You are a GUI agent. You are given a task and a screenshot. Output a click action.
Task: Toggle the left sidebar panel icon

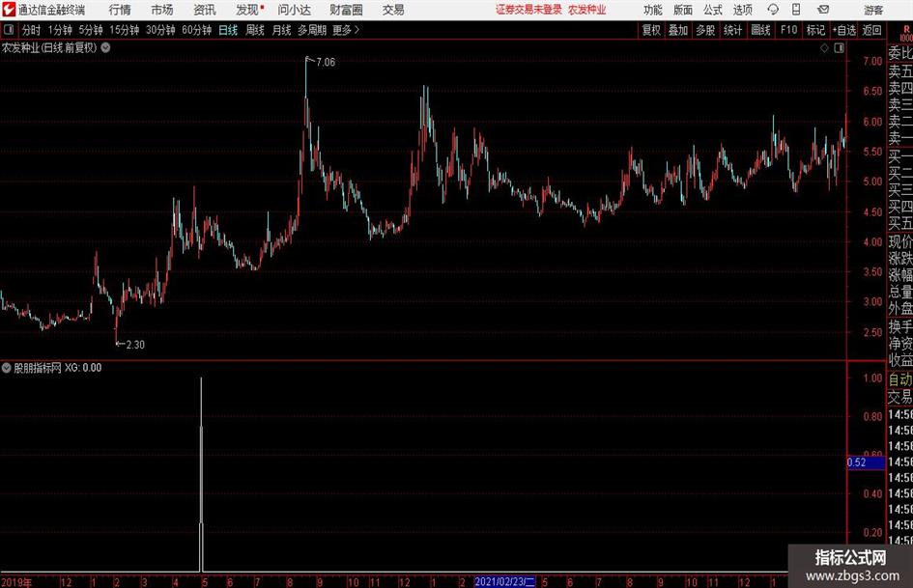(8, 30)
